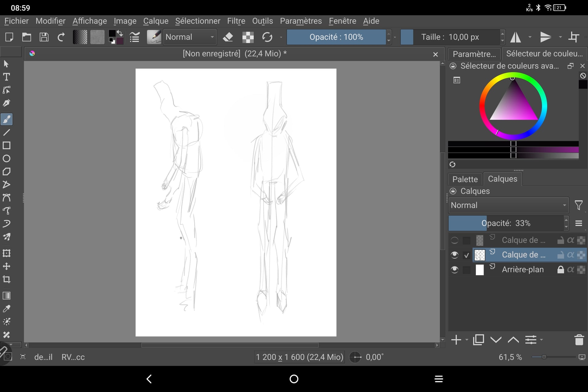The width and height of the screenshot is (588, 392).
Task: Toggle eraser mode
Action: point(228,37)
